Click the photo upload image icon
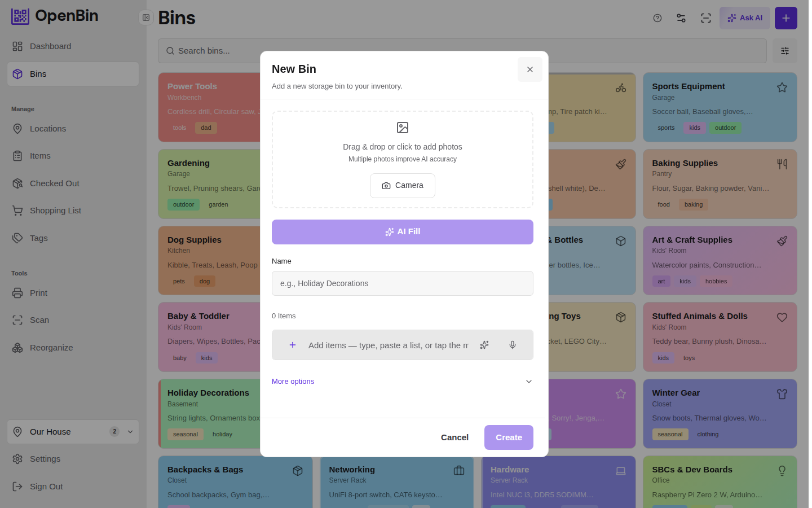 (403, 128)
